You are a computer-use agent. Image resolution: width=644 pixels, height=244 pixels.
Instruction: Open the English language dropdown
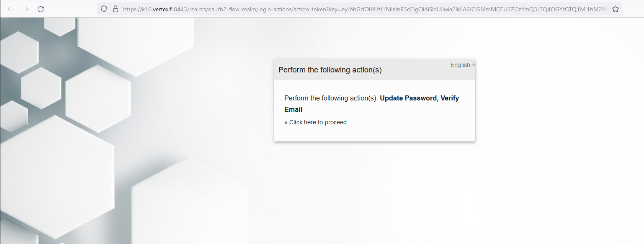coord(460,65)
